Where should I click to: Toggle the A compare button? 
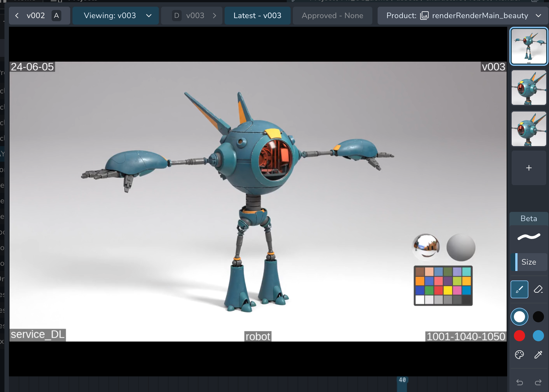pyautogui.click(x=56, y=16)
